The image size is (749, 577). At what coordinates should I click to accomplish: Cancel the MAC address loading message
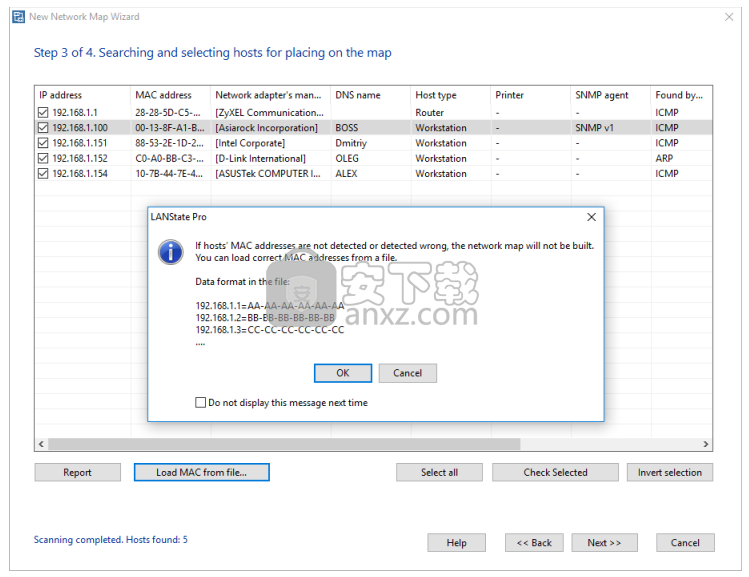click(407, 373)
